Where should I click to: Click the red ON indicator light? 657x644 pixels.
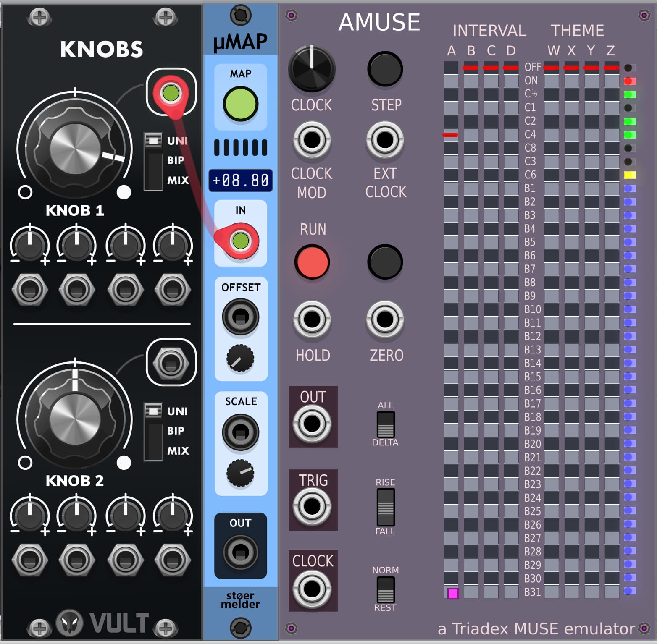tap(630, 81)
